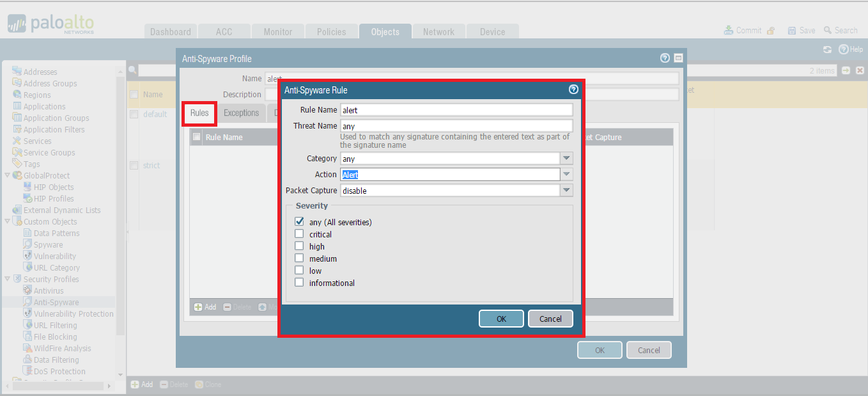Image resolution: width=868 pixels, height=396 pixels.
Task: Open Addresses in the sidebar
Action: 40,72
